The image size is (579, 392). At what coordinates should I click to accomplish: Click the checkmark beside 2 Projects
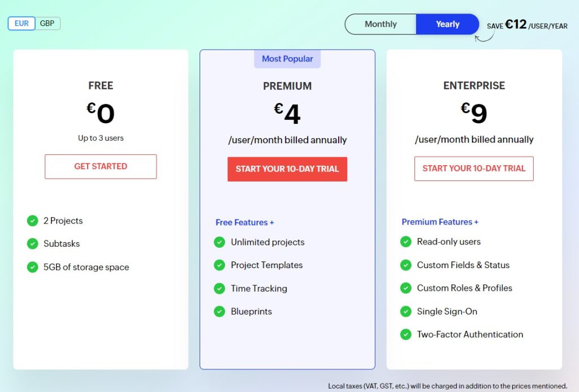point(33,221)
